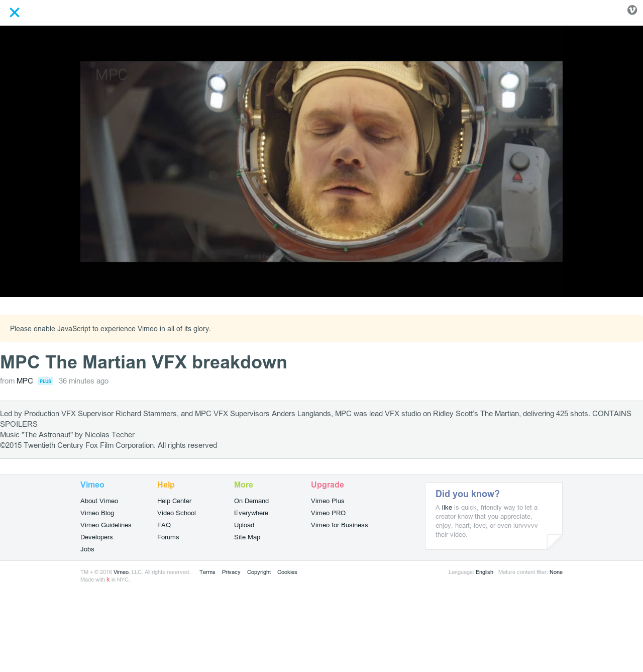This screenshot has width=643, height=672.
Task: Visit the Jobs page
Action: (x=87, y=549)
